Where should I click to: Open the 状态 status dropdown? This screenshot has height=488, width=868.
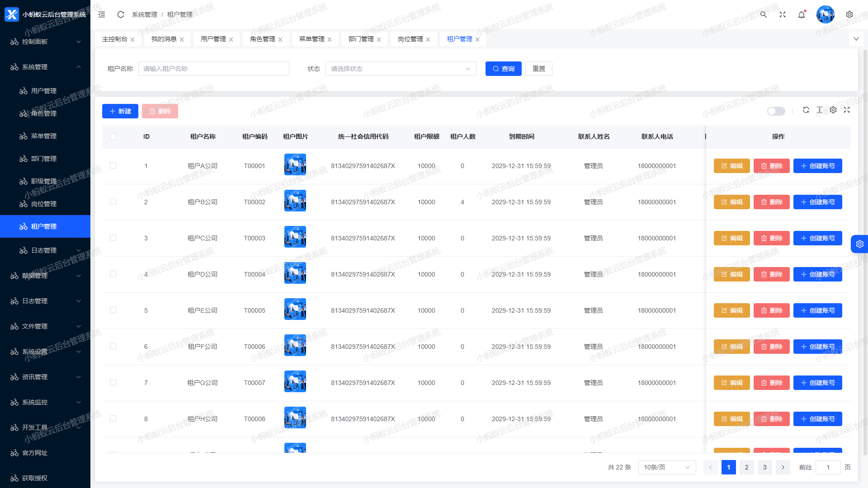401,69
